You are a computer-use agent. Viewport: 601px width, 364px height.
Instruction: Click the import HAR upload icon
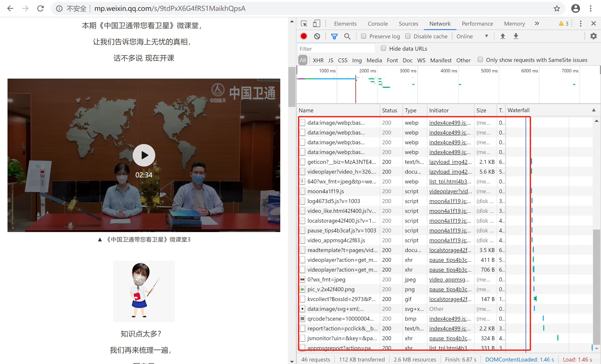[x=503, y=36]
